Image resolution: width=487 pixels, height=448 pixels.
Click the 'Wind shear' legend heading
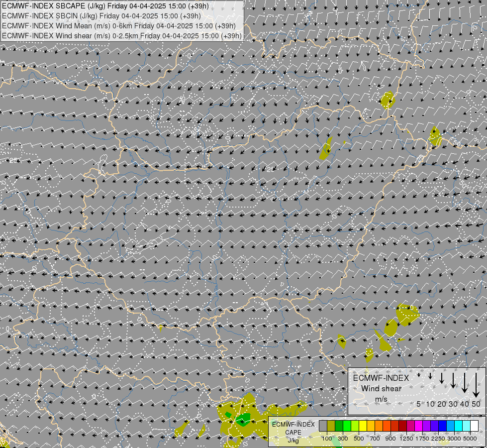[x=382, y=389]
